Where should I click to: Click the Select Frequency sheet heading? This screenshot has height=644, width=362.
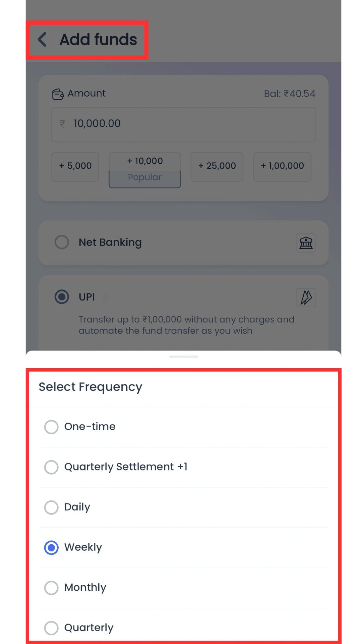[90, 387]
